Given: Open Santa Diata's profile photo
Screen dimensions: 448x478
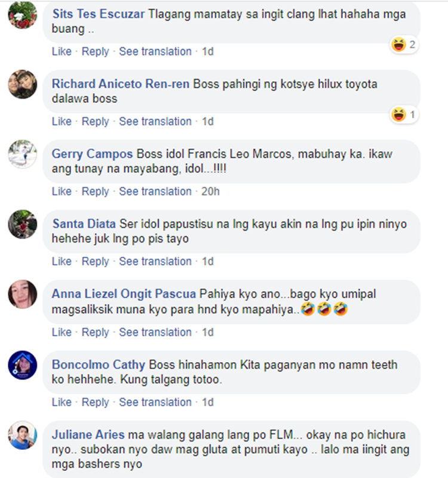Looking at the screenshot, I should tap(23, 225).
